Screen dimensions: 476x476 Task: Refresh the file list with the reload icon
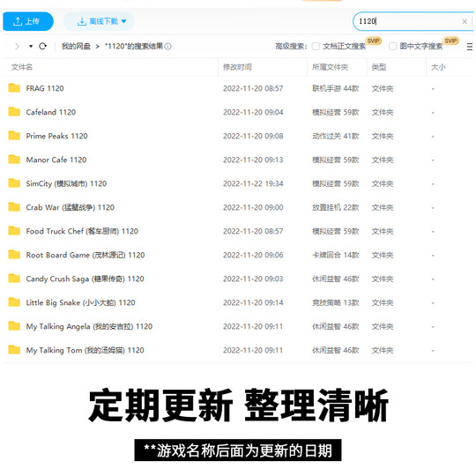coord(43,46)
